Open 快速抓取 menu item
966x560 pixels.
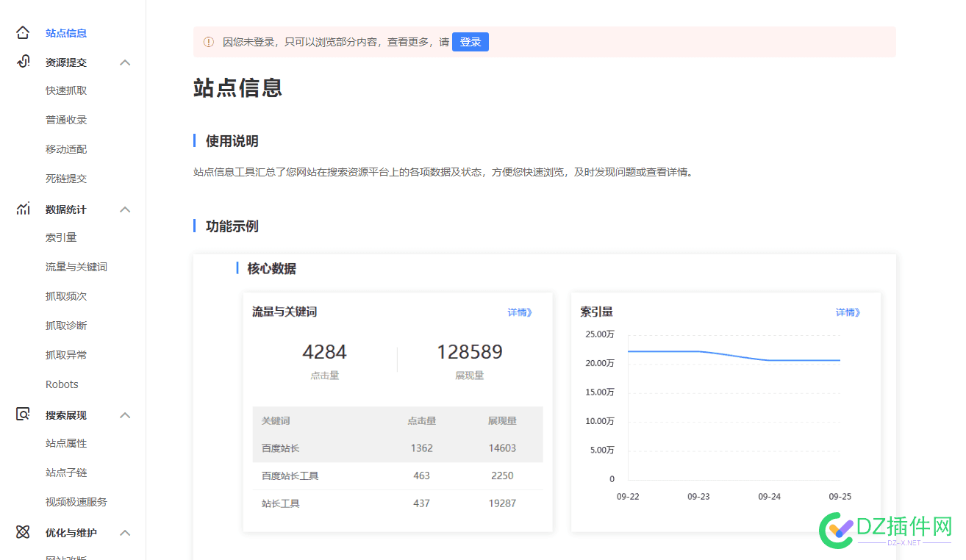click(x=66, y=90)
